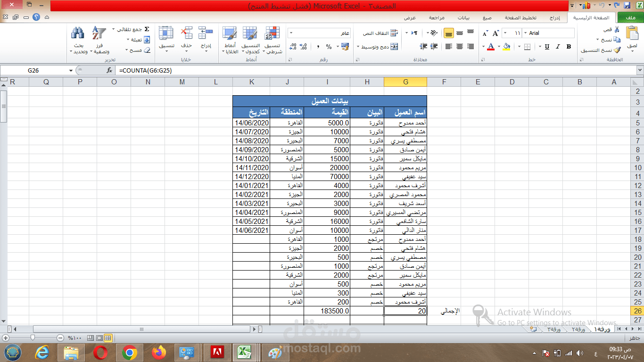Open the font size dropdown
The image size is (644, 362).
(506, 33)
